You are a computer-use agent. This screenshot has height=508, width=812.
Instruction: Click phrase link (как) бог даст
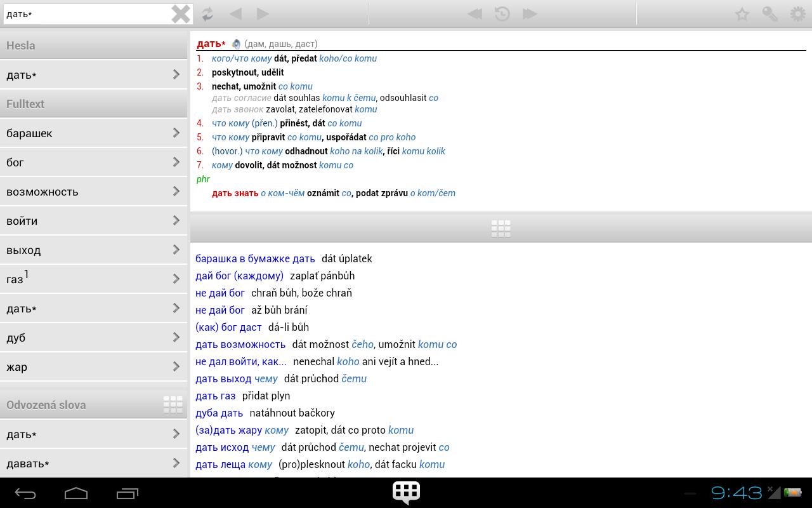click(x=228, y=327)
